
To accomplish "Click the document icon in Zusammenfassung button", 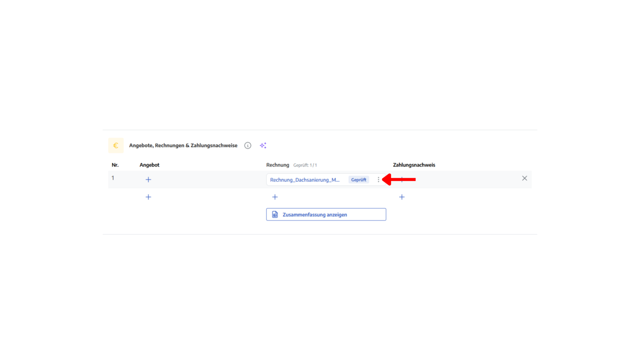I will click(275, 214).
